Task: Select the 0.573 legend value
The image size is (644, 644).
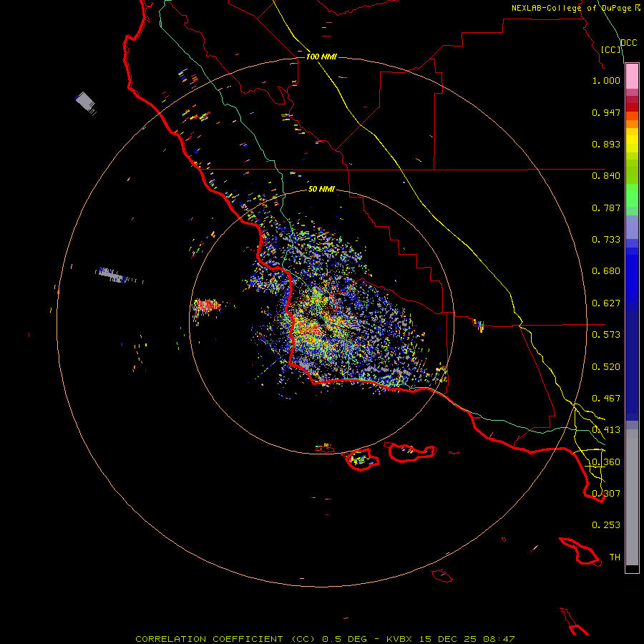Action: (x=606, y=335)
